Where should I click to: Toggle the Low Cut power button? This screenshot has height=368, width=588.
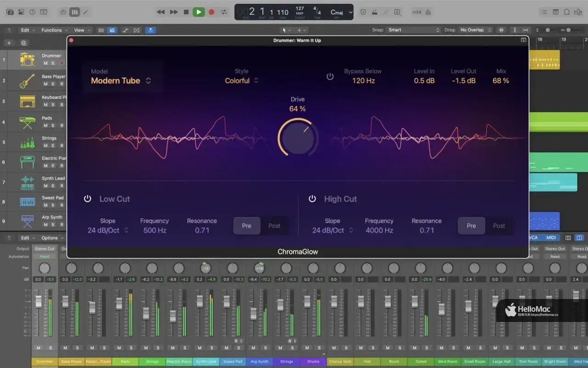click(x=87, y=199)
